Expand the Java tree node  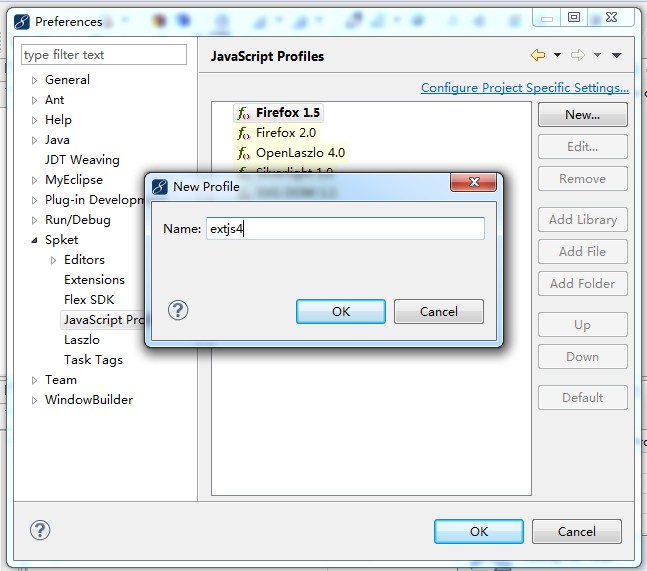pos(35,140)
